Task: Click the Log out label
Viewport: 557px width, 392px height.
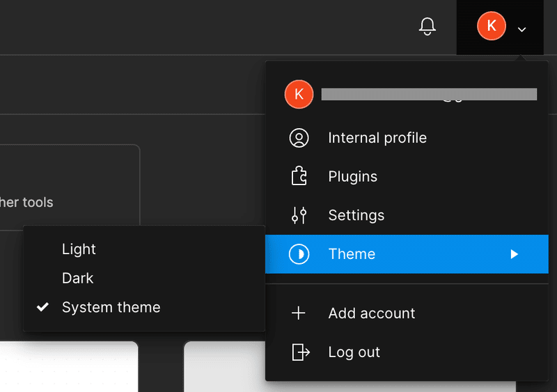Action: pyautogui.click(x=354, y=352)
